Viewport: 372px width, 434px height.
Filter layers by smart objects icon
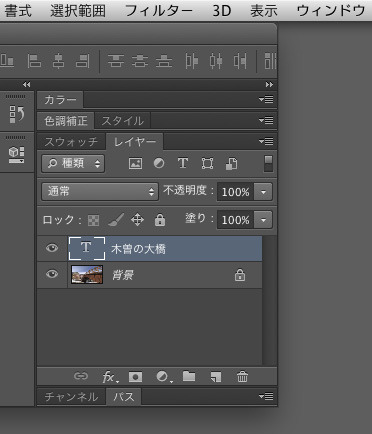click(231, 164)
